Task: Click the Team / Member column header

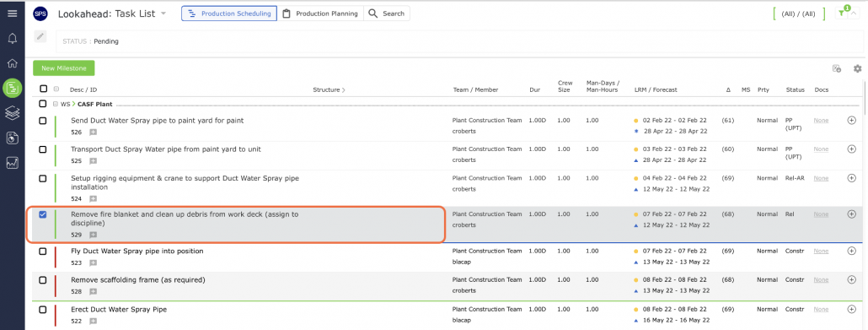Action: pyautogui.click(x=475, y=89)
